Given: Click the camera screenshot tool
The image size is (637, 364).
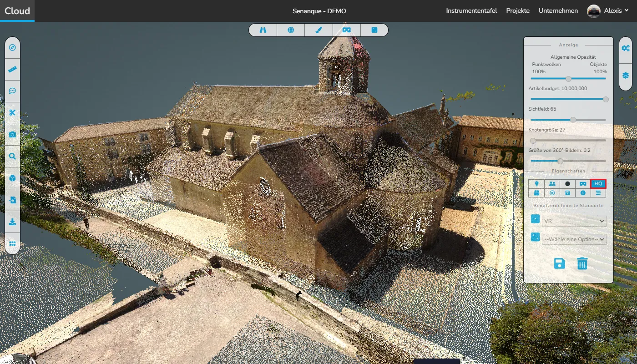Looking at the screenshot, I should click(x=12, y=134).
